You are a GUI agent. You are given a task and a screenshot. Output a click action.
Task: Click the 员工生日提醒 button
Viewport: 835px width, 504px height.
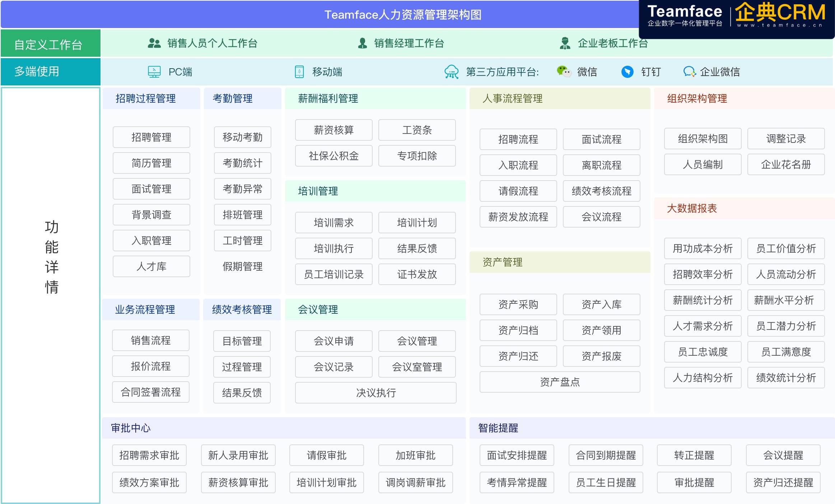pyautogui.click(x=606, y=482)
